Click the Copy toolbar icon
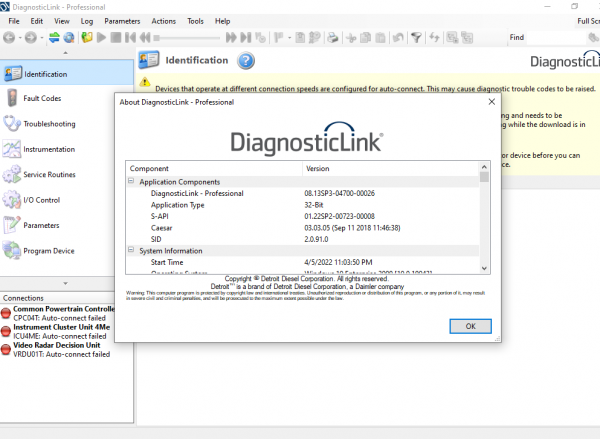This screenshot has height=439, width=600. click(x=365, y=38)
